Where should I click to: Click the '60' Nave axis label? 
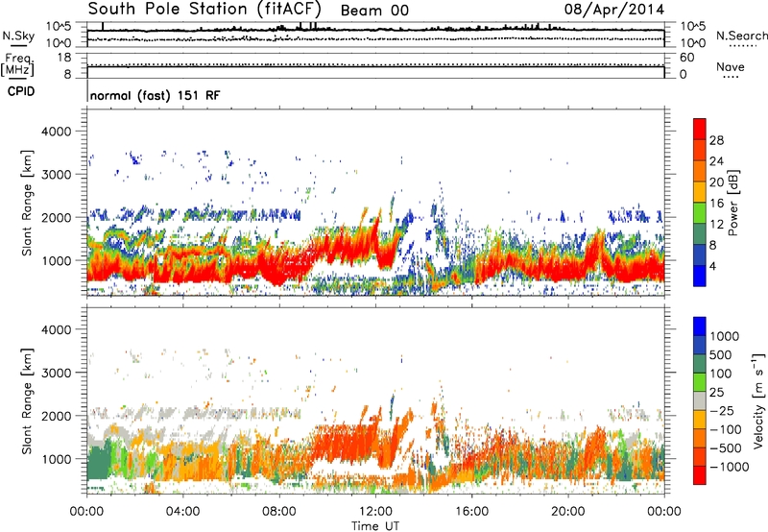coord(686,58)
